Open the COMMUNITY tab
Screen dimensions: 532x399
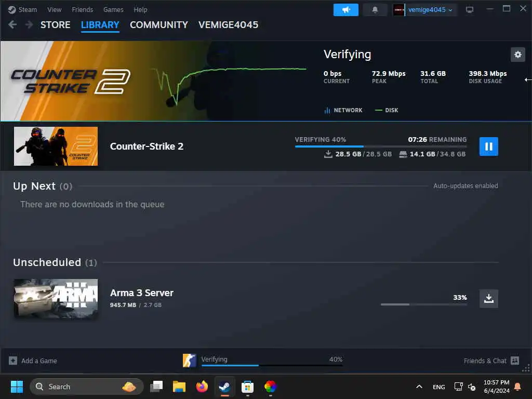[159, 25]
